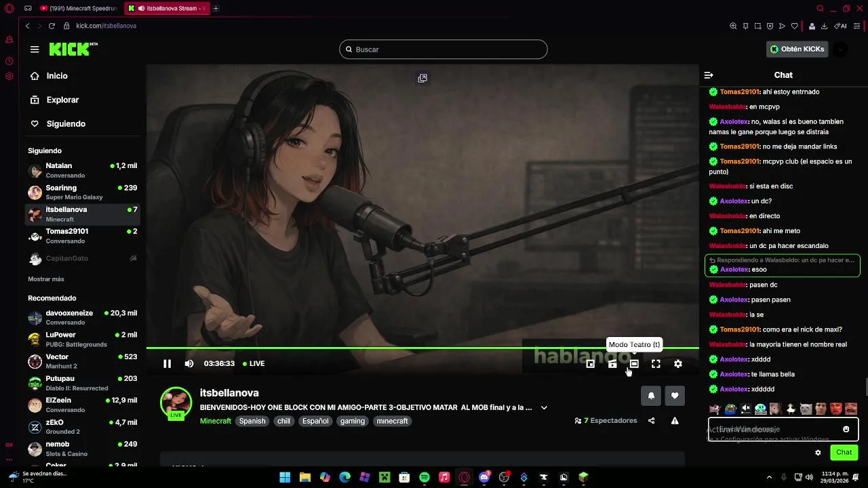Screen dimensions: 868x488
Task: Share the itsbellanova stream
Action: click(x=652, y=421)
